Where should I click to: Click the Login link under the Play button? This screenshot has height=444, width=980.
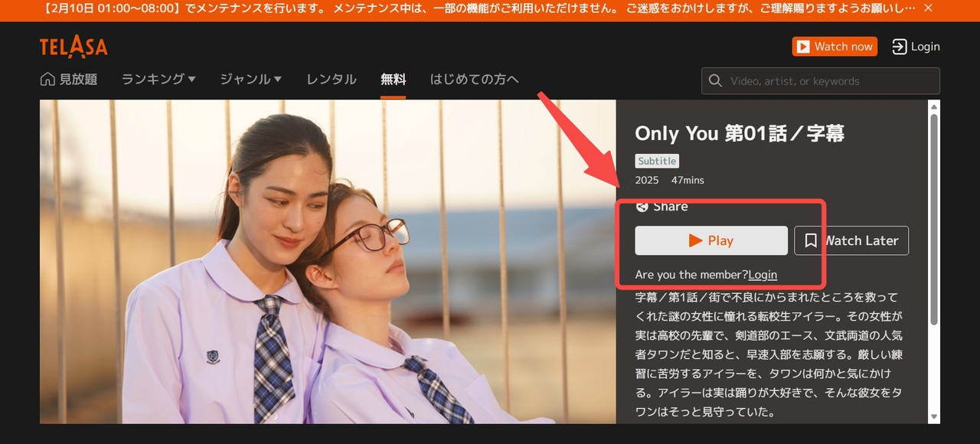click(763, 274)
